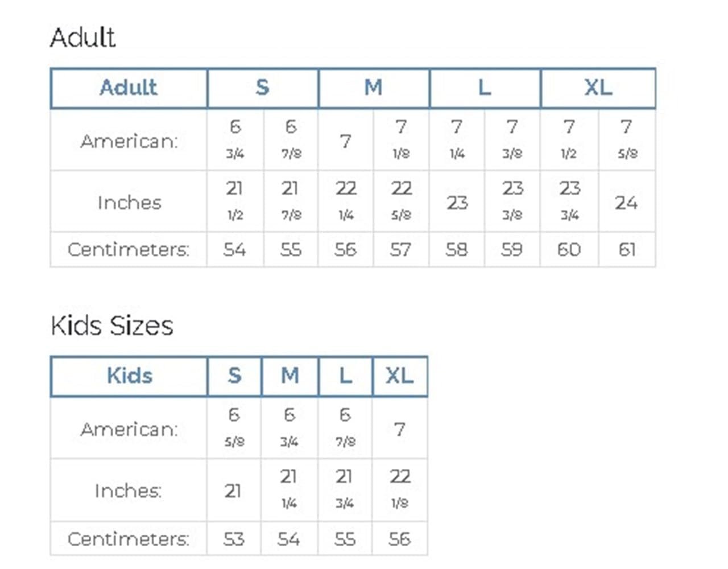Select the Adult S size column header
728x569 pixels.
point(263,88)
